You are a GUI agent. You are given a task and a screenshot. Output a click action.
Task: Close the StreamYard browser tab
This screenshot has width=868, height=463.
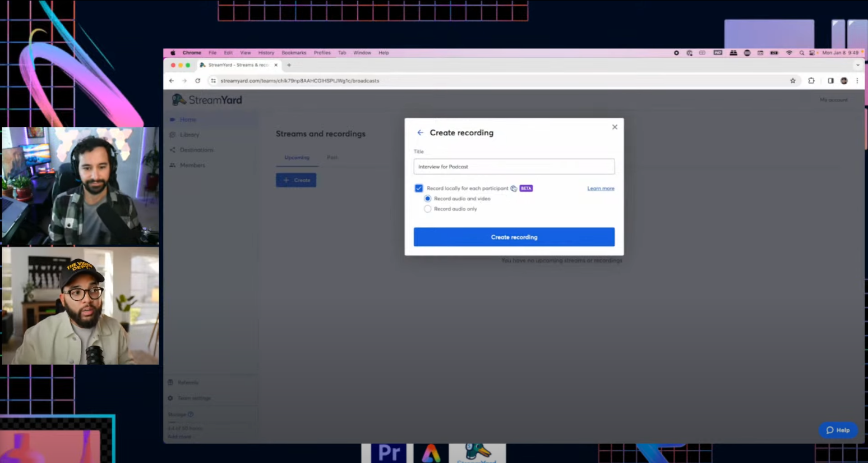point(276,65)
